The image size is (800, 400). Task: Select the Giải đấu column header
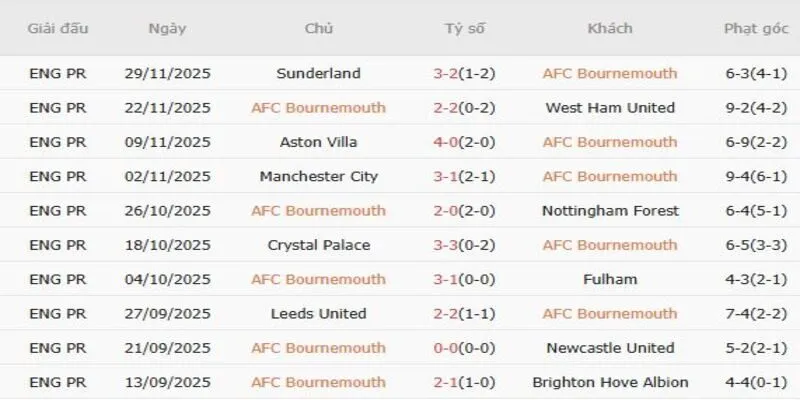click(x=58, y=28)
